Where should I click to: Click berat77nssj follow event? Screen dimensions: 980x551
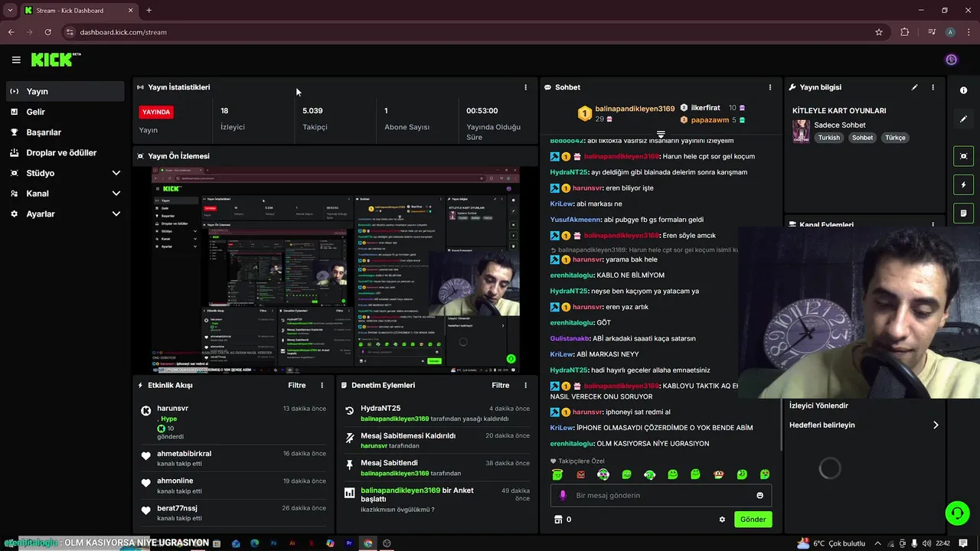pos(232,513)
